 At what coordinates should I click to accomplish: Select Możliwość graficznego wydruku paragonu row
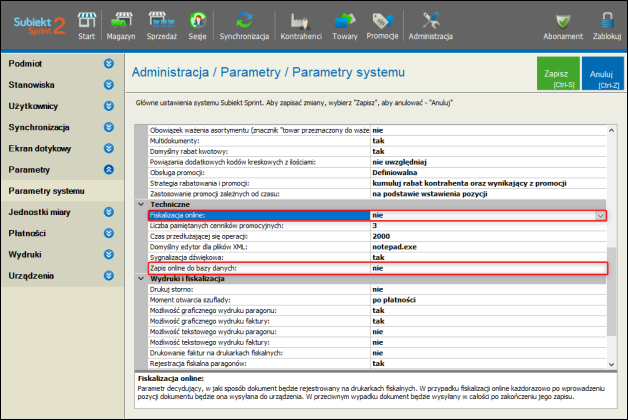377,310
